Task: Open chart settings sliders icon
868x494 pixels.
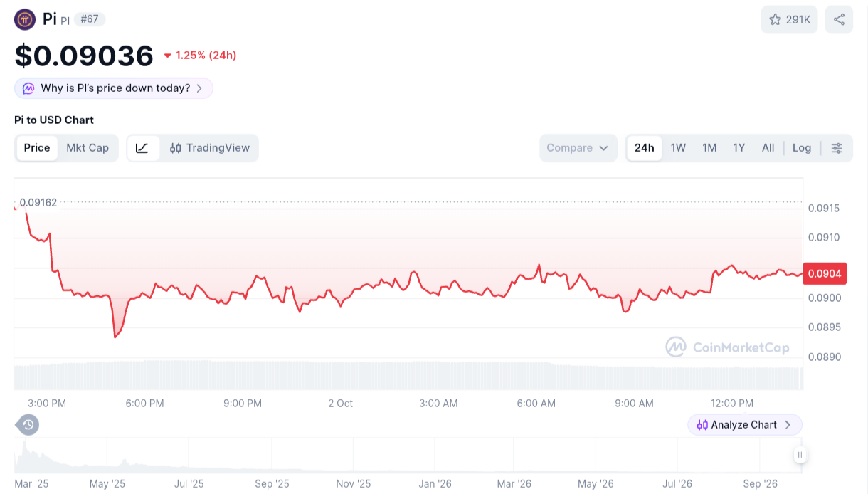Action: pos(837,148)
